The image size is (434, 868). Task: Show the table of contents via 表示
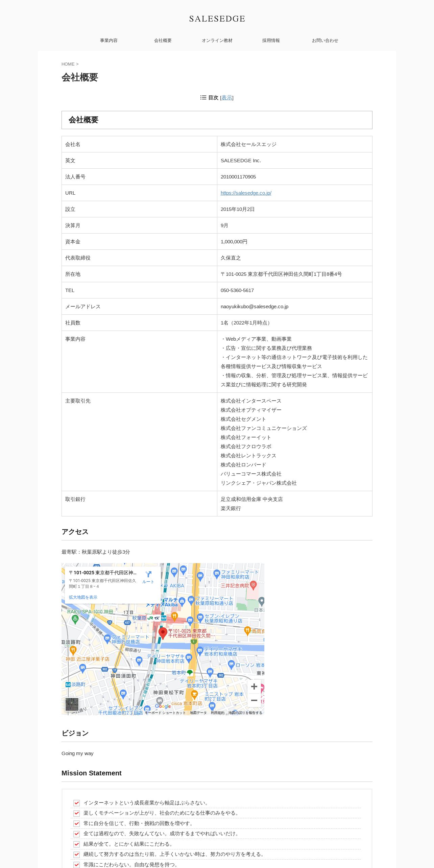coord(226,98)
